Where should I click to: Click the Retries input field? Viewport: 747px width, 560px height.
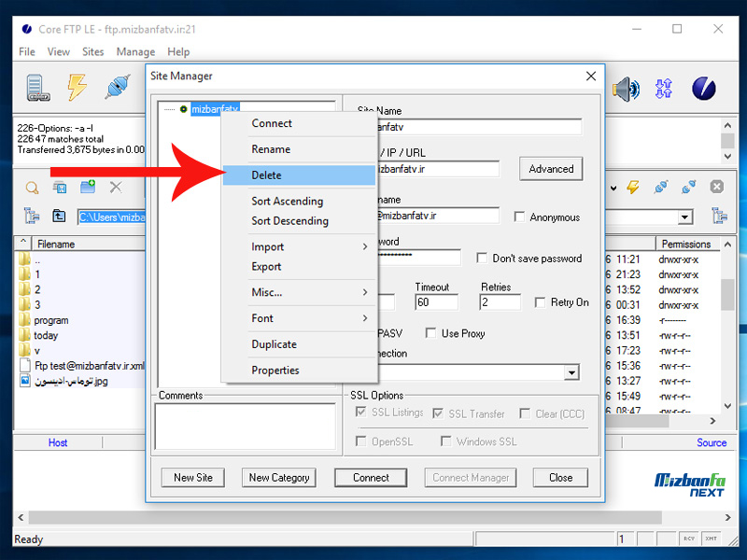500,302
